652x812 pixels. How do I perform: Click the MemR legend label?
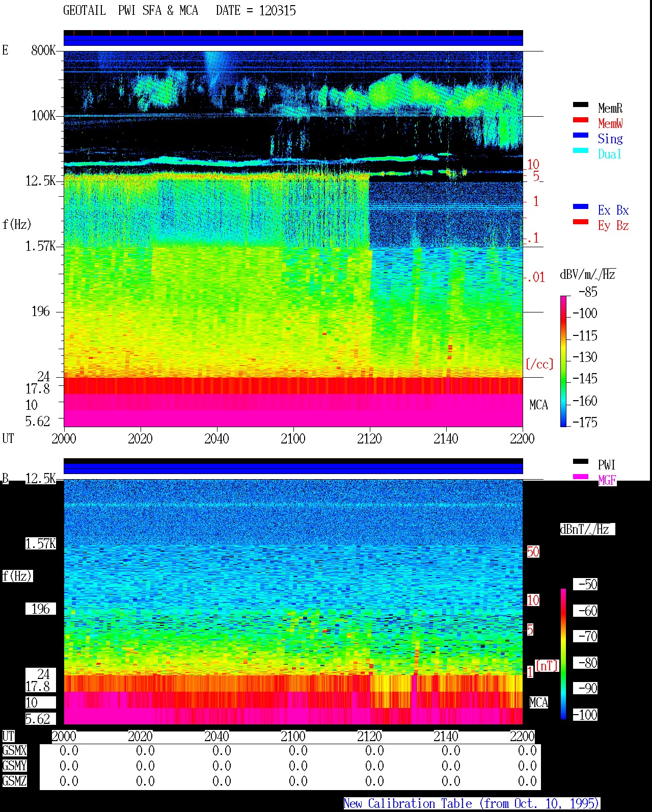click(x=610, y=108)
